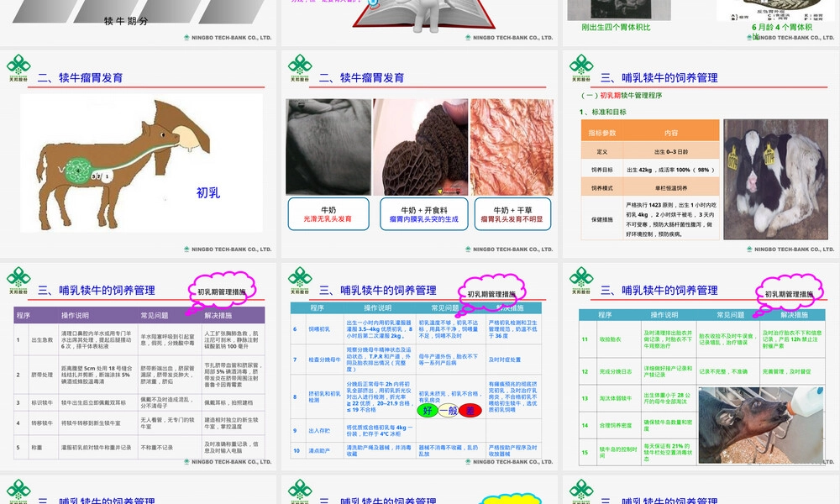Select the 犊牛期分 slide at the top
The image size is (840, 504).
point(139,23)
